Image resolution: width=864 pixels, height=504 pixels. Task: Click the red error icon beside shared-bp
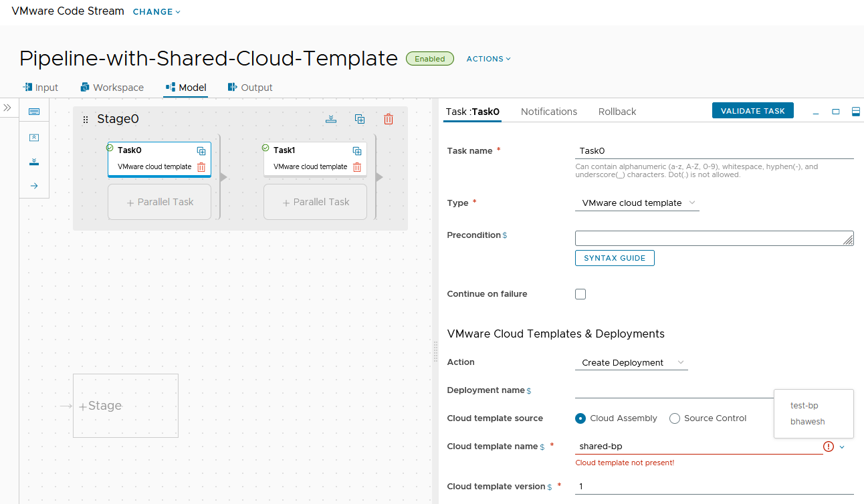click(829, 447)
